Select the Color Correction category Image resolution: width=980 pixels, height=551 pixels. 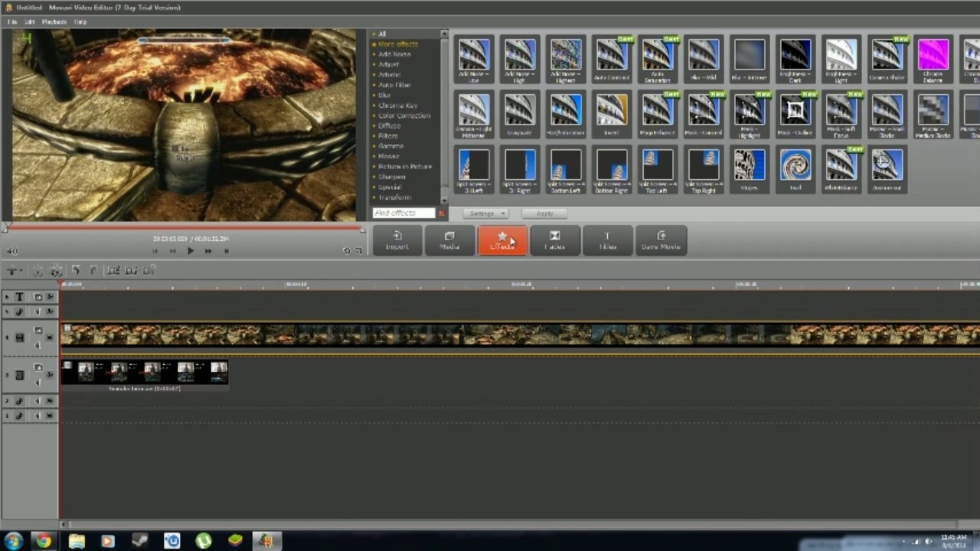[x=404, y=116]
